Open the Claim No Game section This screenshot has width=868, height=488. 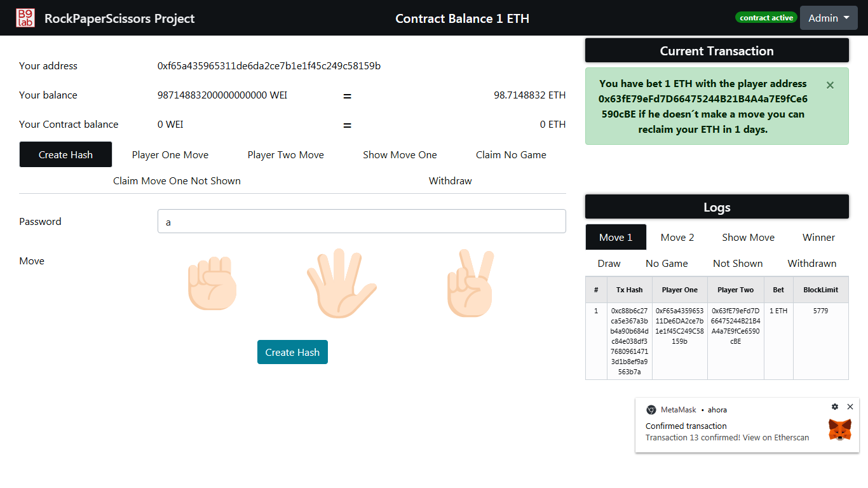pos(511,154)
